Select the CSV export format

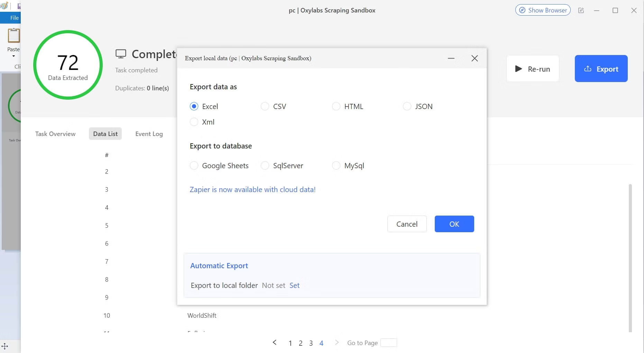pos(265,107)
